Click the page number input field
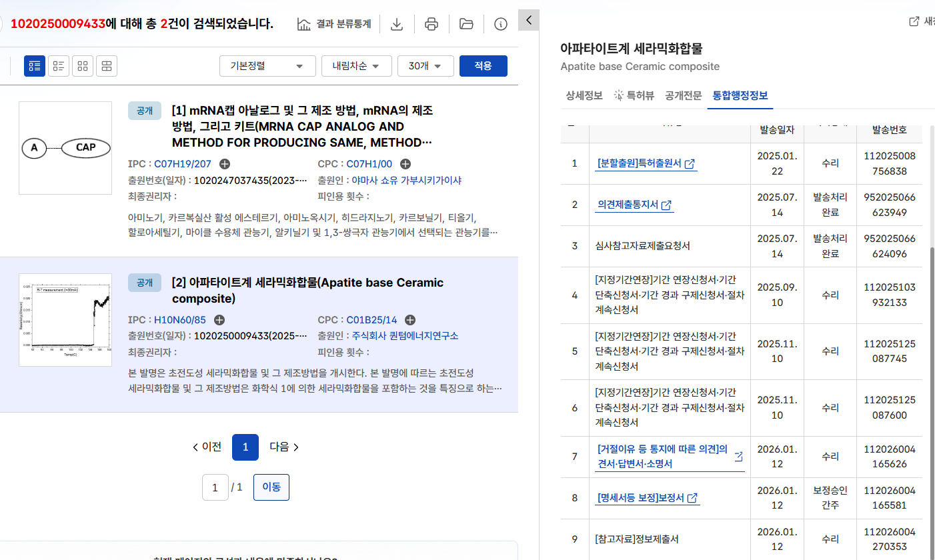Image resolution: width=935 pixels, height=560 pixels. [x=215, y=487]
